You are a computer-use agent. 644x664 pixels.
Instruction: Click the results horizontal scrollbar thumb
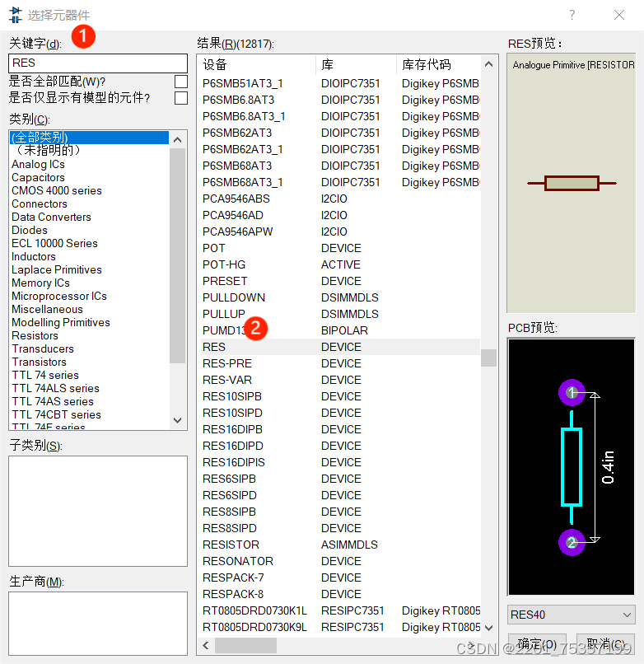click(245, 645)
